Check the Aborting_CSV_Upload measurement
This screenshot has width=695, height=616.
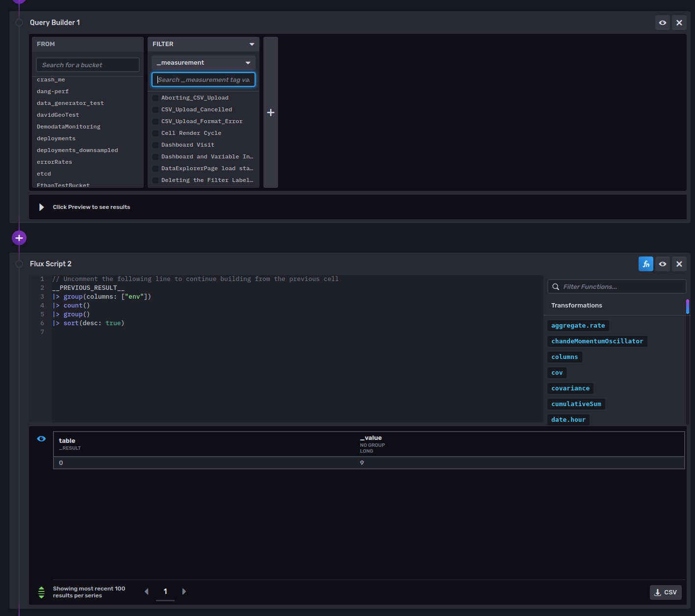155,98
